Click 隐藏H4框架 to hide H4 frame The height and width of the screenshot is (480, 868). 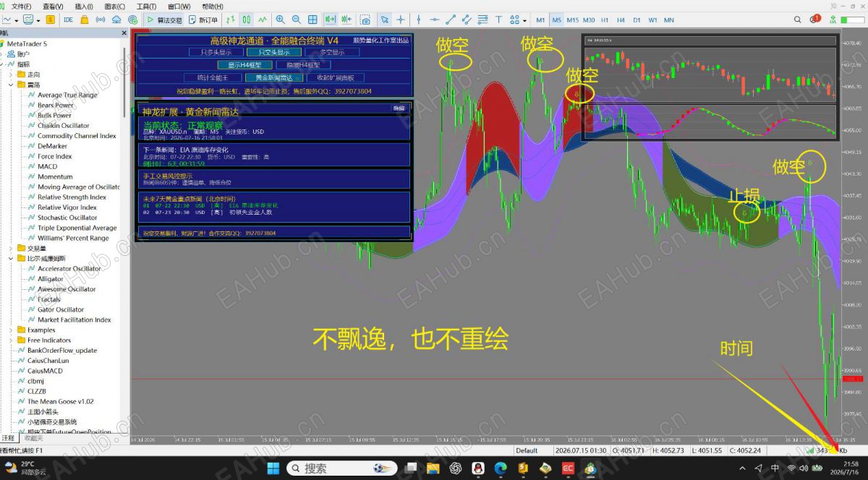(303, 65)
